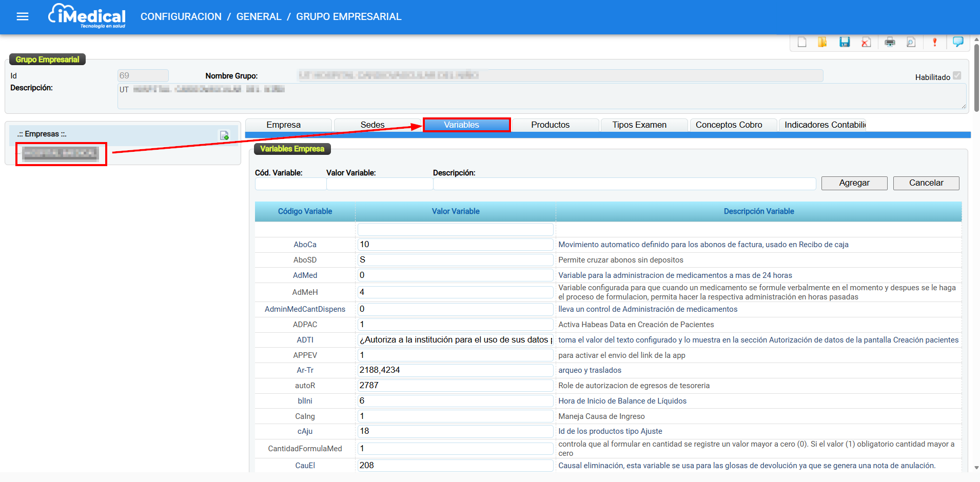
Task: Sort by Código Variable column header
Action: coord(305,211)
